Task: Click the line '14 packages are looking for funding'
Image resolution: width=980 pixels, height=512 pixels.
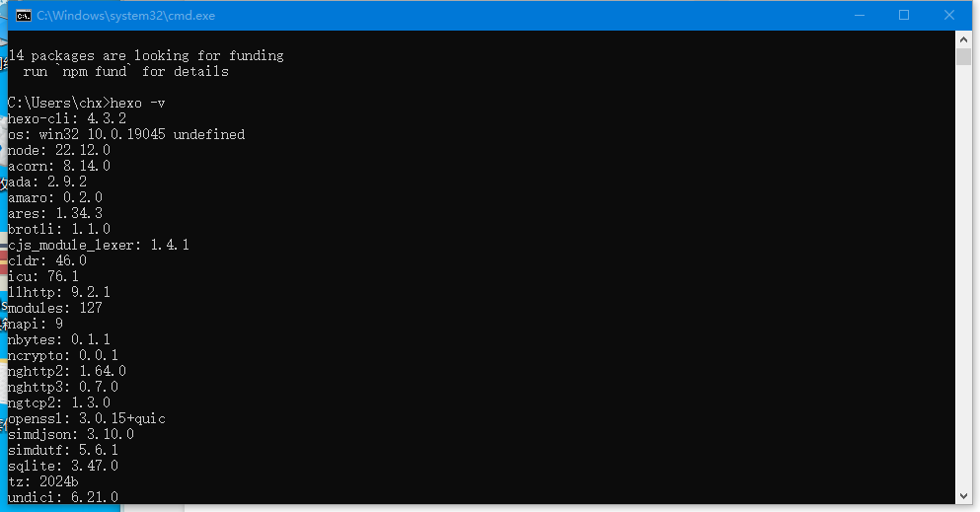Action: tap(146, 55)
